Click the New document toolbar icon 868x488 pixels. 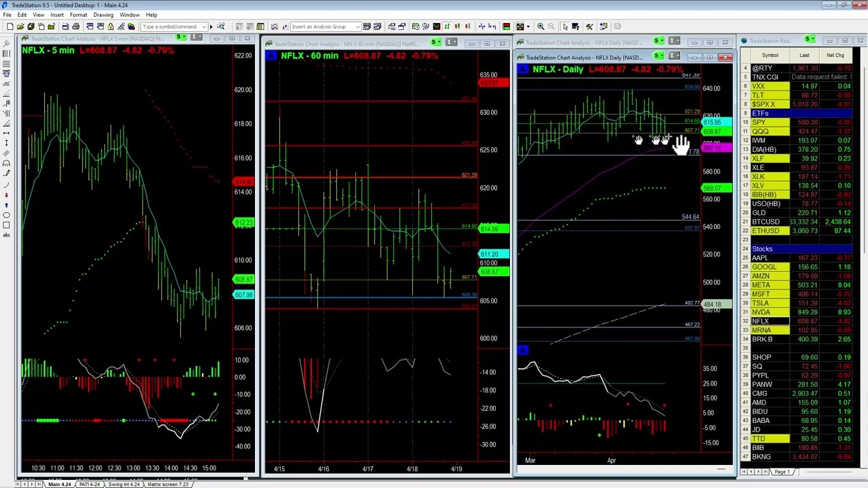(10, 26)
